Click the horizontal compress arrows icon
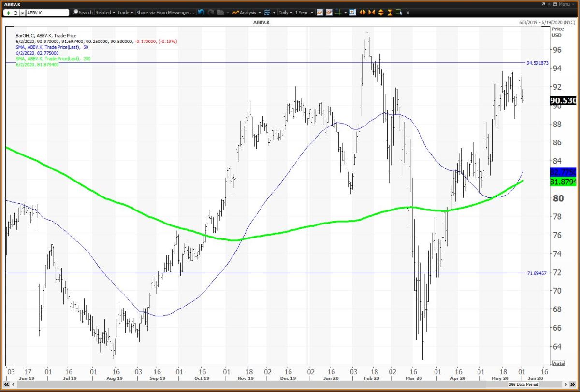 (x=371, y=12)
